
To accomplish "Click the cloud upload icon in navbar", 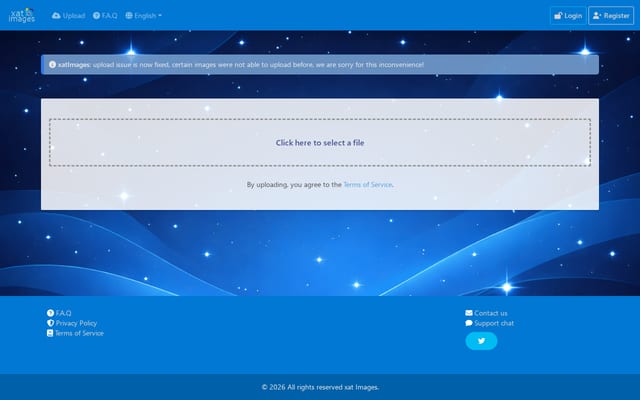I will click(x=56, y=16).
